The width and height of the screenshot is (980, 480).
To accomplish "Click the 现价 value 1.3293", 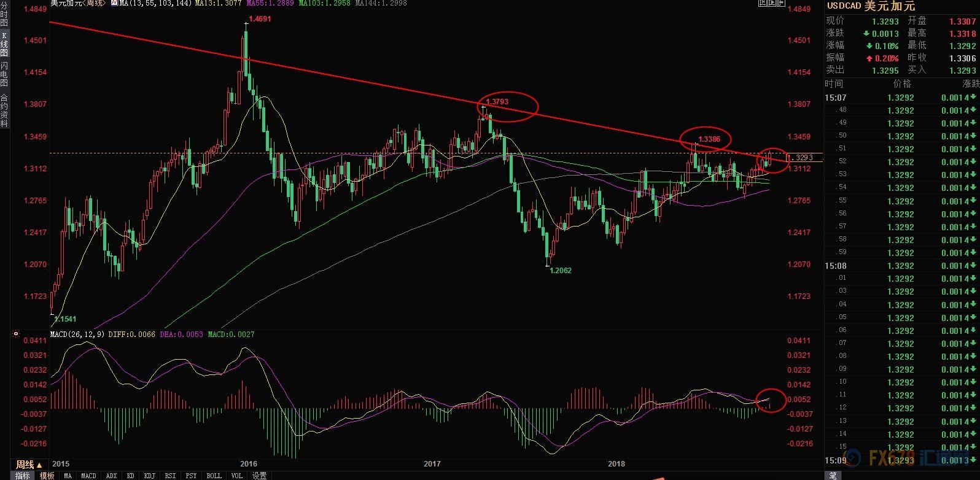I will click(x=885, y=21).
